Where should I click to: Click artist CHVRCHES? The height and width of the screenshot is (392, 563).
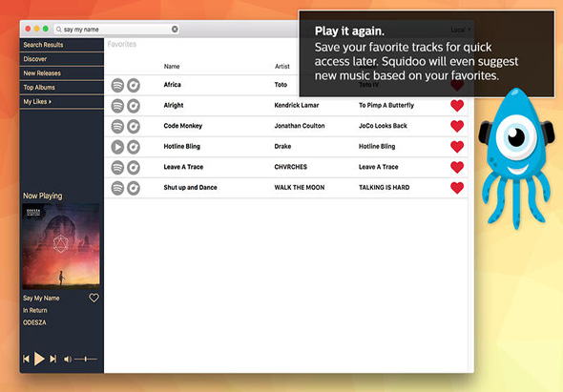pyautogui.click(x=290, y=167)
